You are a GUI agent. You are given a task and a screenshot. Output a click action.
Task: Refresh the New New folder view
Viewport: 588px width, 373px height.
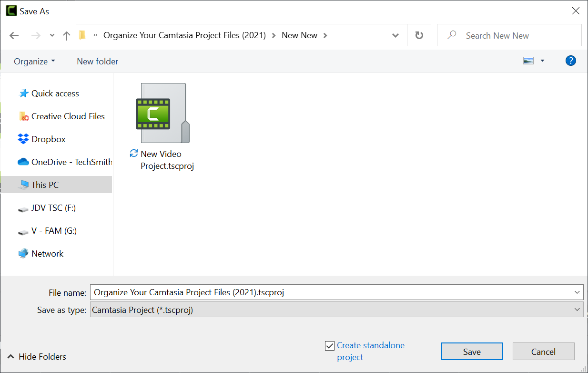pyautogui.click(x=419, y=35)
